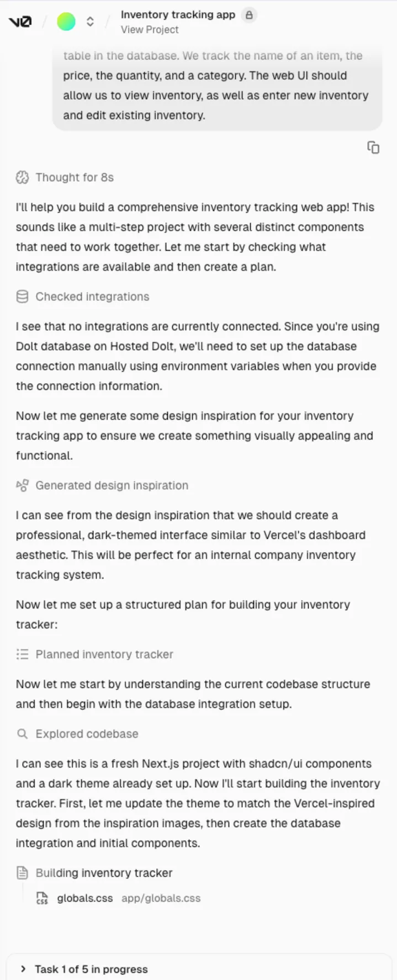The image size is (397, 980).
Task: Click the list icon beside Planned inventory tracker
Action: pos(22,654)
